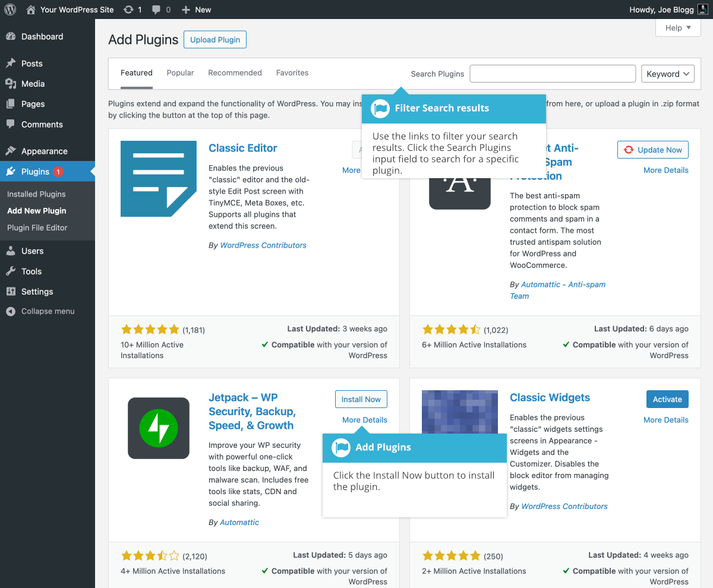The width and height of the screenshot is (713, 588).
Task: Click the Pages icon in sidebar
Action: [x=11, y=104]
